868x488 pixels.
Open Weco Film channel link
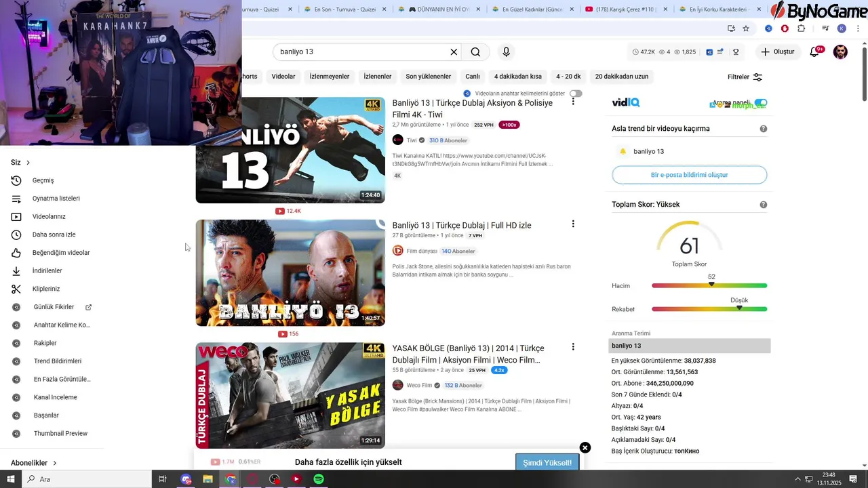click(x=419, y=386)
